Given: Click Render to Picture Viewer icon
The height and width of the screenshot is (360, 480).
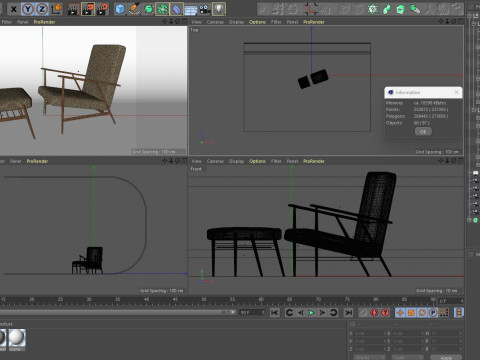Looking at the screenshot, I should [87, 9].
